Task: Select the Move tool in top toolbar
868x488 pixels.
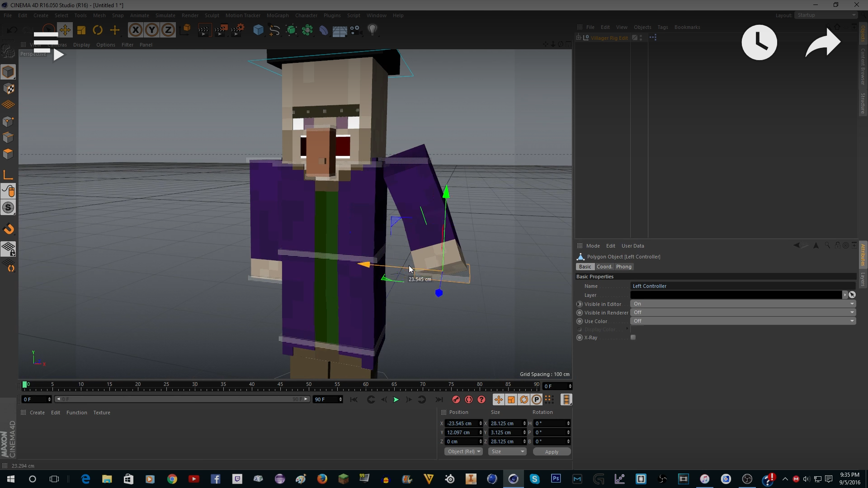Action: tap(65, 30)
